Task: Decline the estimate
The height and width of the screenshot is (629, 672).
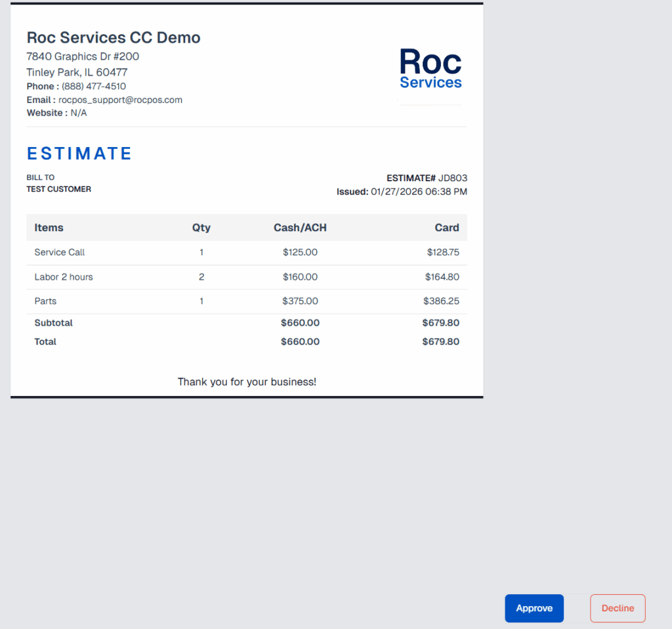Action: 618,608
